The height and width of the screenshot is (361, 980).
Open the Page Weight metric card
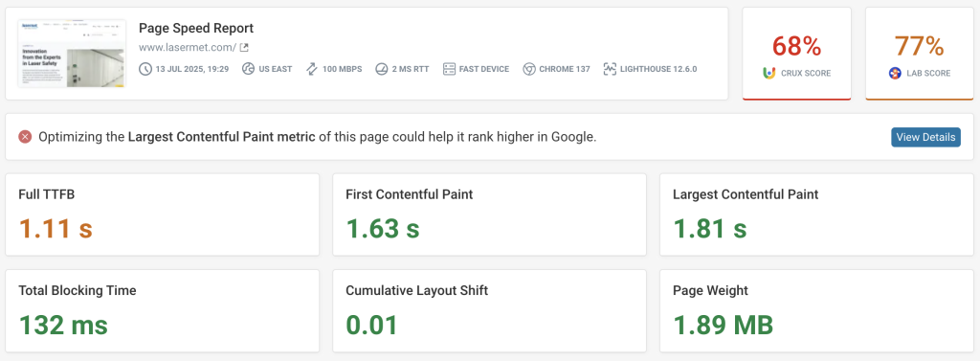pyautogui.click(x=817, y=311)
